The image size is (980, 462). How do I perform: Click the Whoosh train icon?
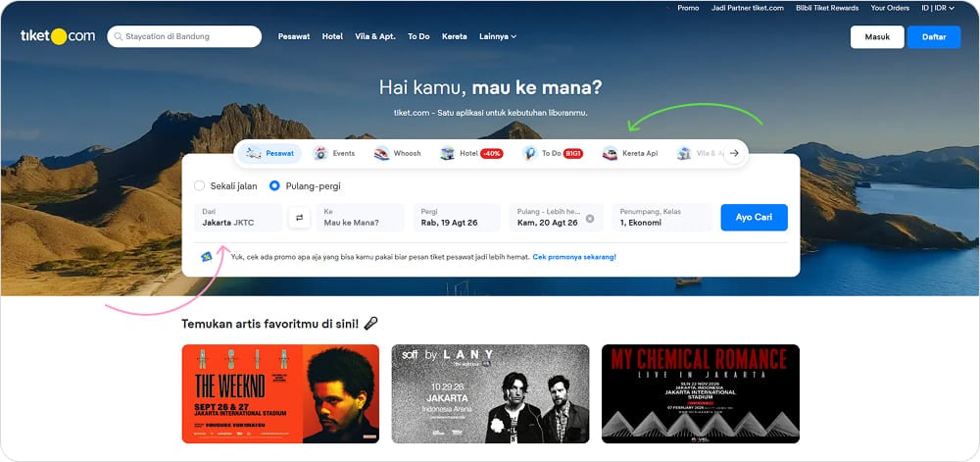point(381,153)
